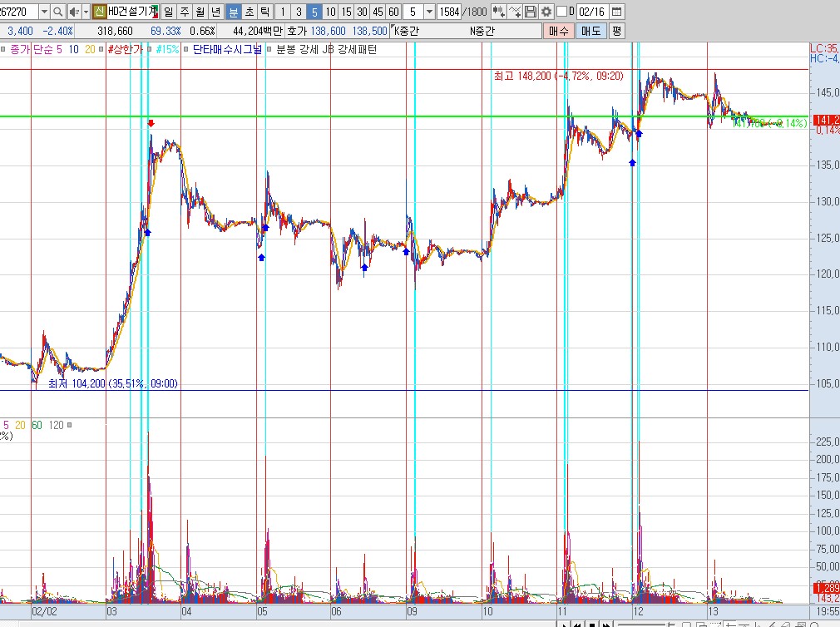Set interval to 30 minutes

click(362, 12)
